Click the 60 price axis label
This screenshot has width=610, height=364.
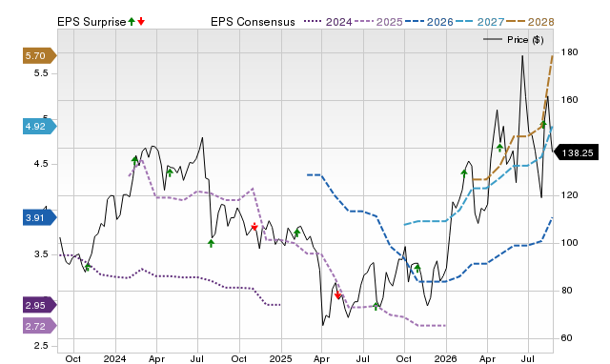566,338
